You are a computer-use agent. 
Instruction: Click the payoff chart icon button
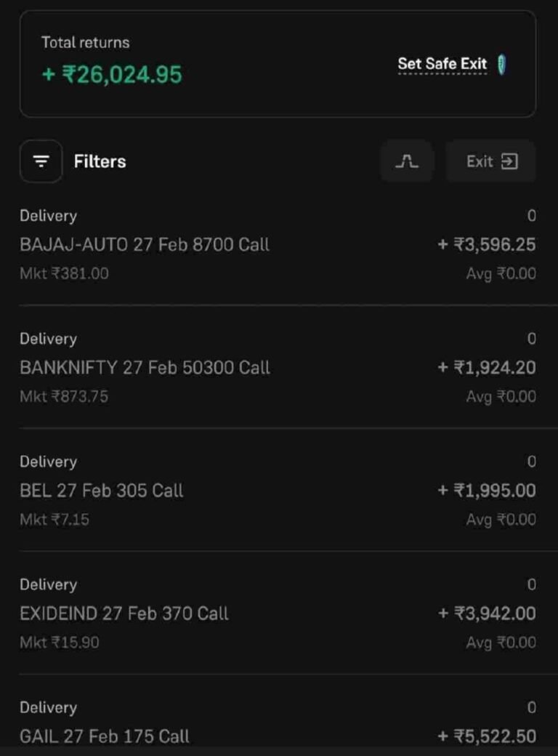(407, 161)
